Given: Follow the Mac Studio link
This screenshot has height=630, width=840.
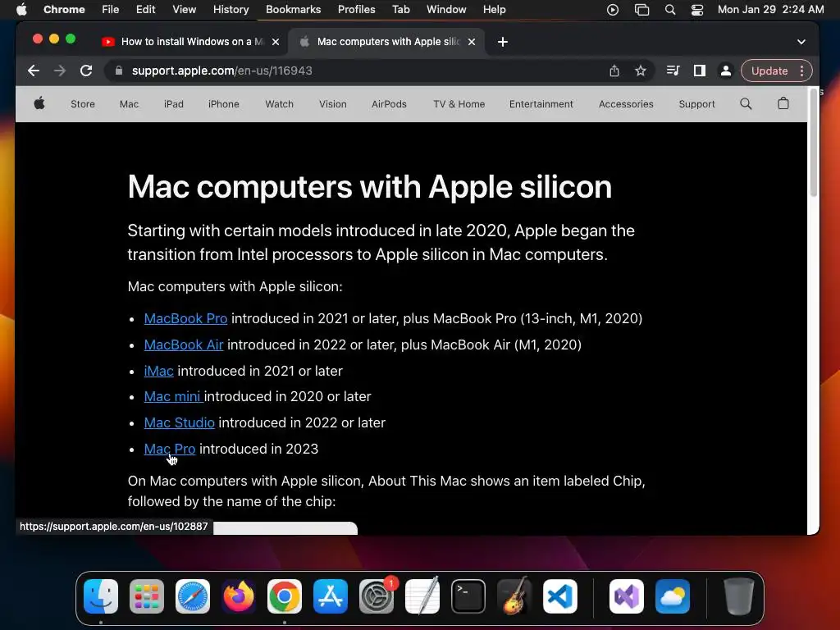Looking at the screenshot, I should [x=179, y=422].
